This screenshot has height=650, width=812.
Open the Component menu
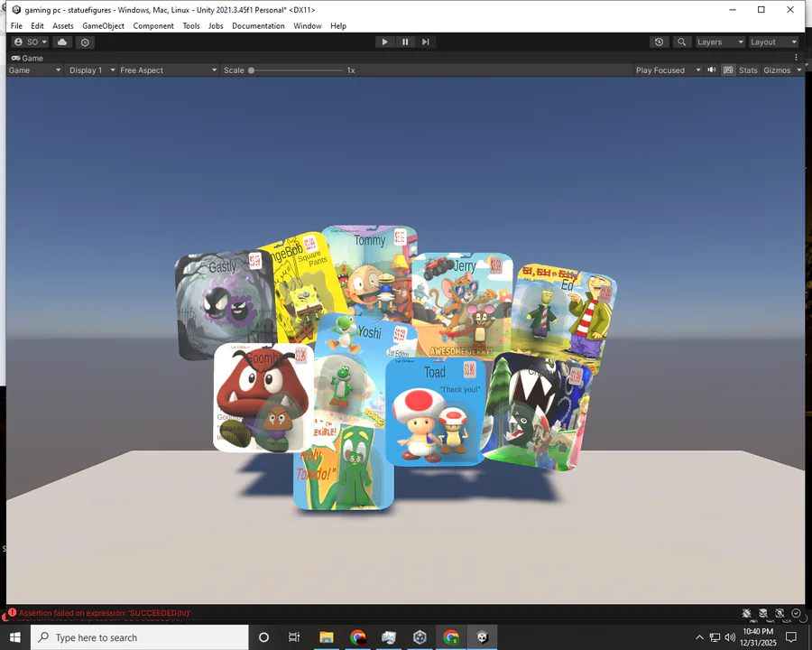tap(153, 26)
